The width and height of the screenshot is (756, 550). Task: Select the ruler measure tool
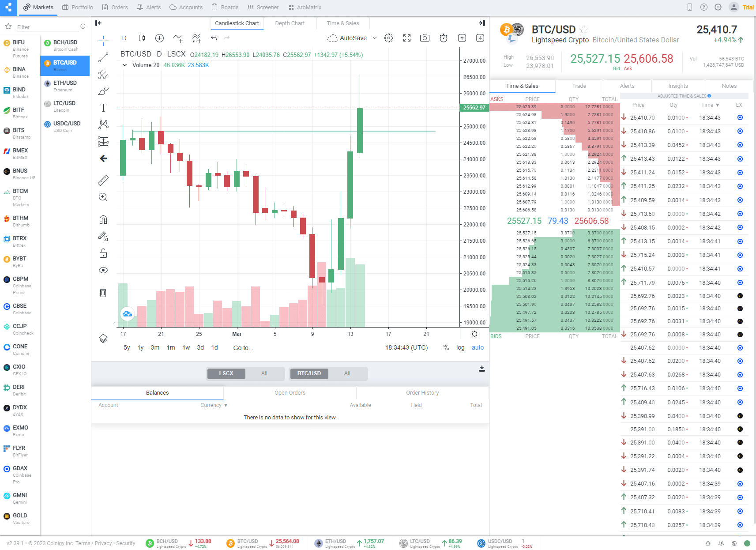103,180
